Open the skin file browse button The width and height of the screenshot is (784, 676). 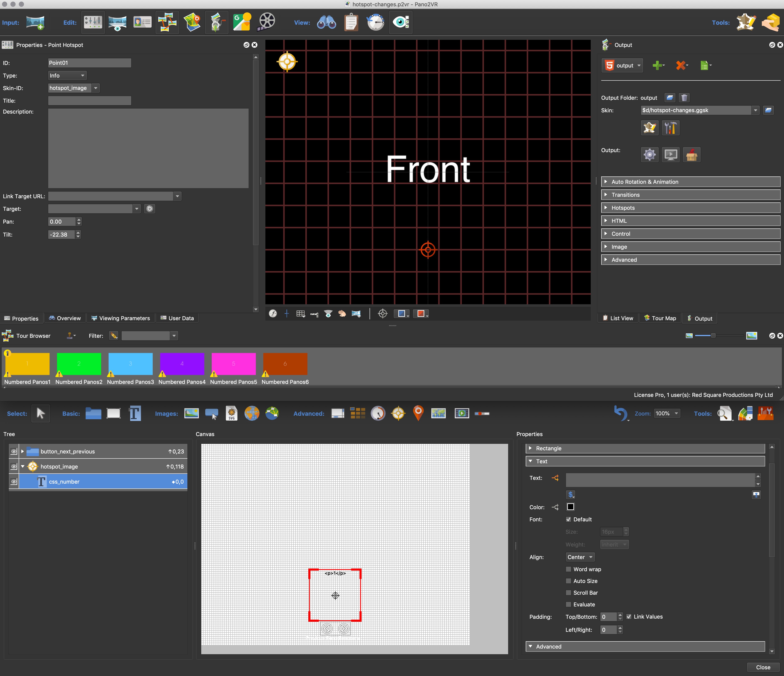coord(768,110)
